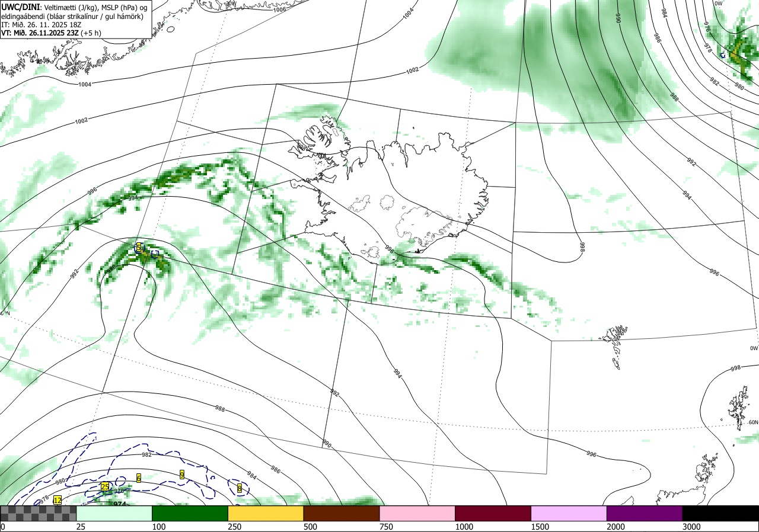The height and width of the screenshot is (532, 759).
Task: Click the yellow lightning marker labeled 8
Action: pos(240,489)
